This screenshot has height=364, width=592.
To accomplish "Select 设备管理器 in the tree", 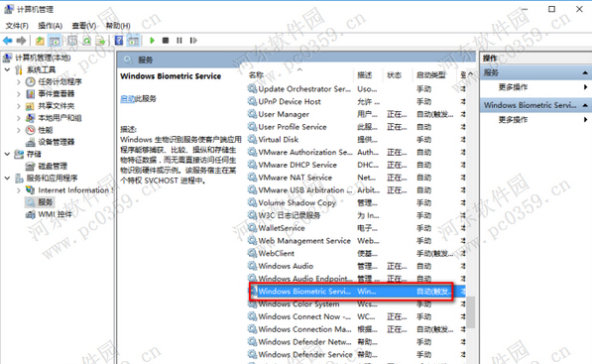I will 56,142.
